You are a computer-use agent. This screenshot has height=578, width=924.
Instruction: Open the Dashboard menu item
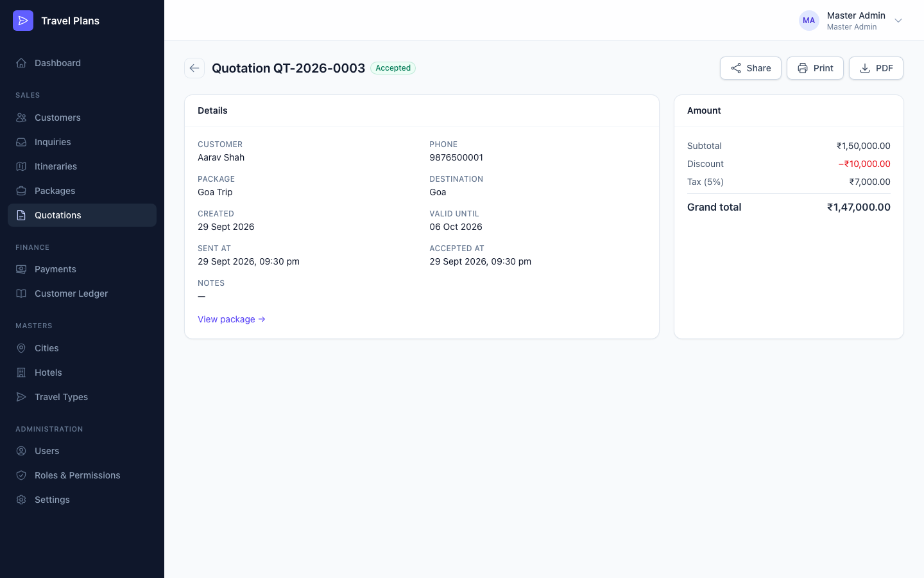82,63
